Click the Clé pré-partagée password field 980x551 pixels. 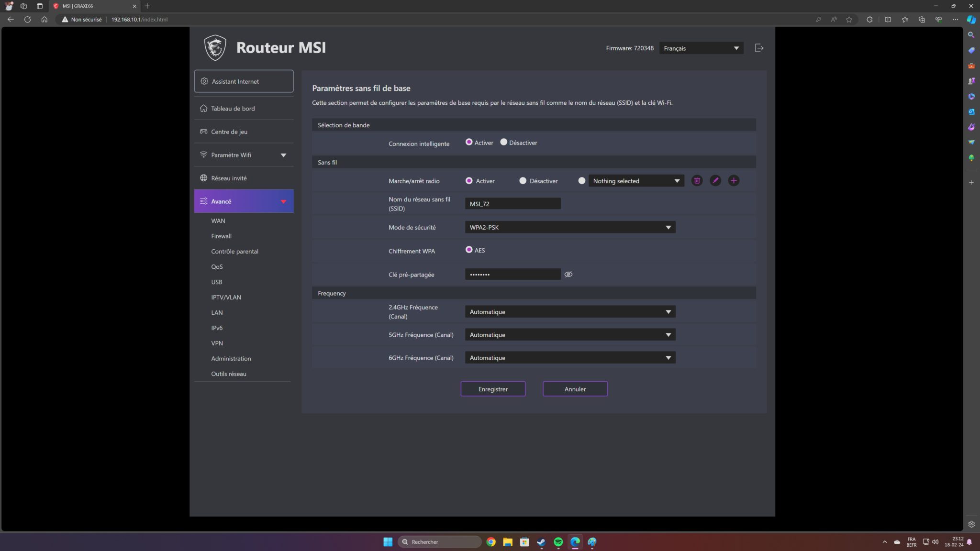512,275
